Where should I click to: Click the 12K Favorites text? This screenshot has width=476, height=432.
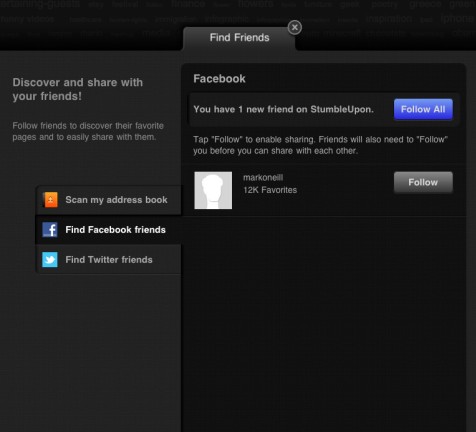270,190
